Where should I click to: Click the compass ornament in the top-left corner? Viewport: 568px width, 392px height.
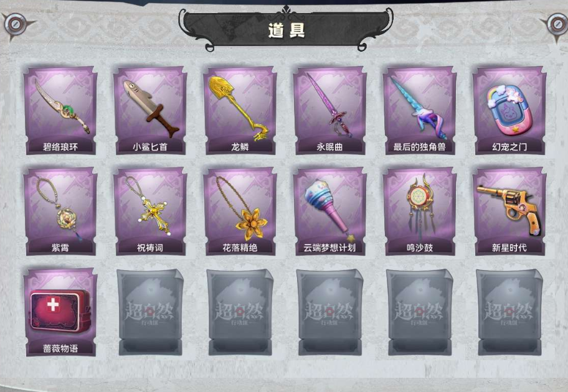tap(15, 25)
